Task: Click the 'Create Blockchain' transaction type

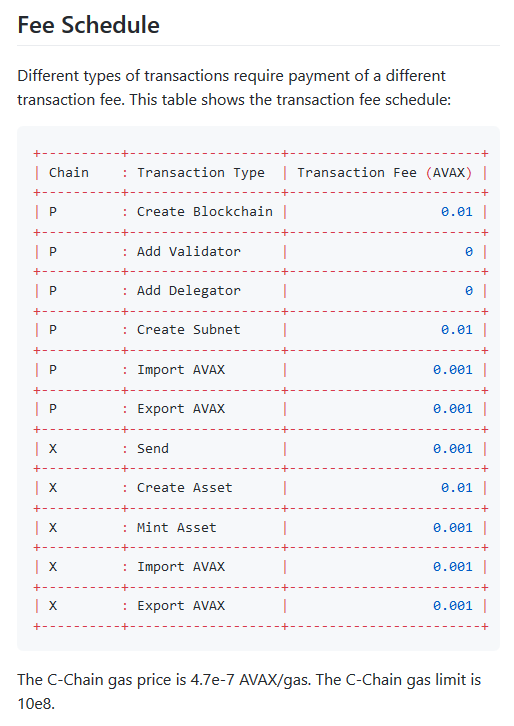Action: tap(205, 212)
